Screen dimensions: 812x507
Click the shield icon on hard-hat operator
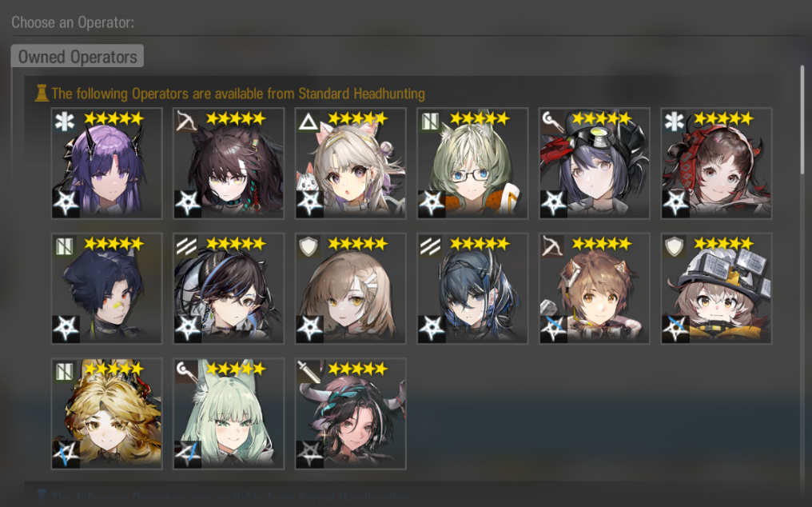click(675, 247)
